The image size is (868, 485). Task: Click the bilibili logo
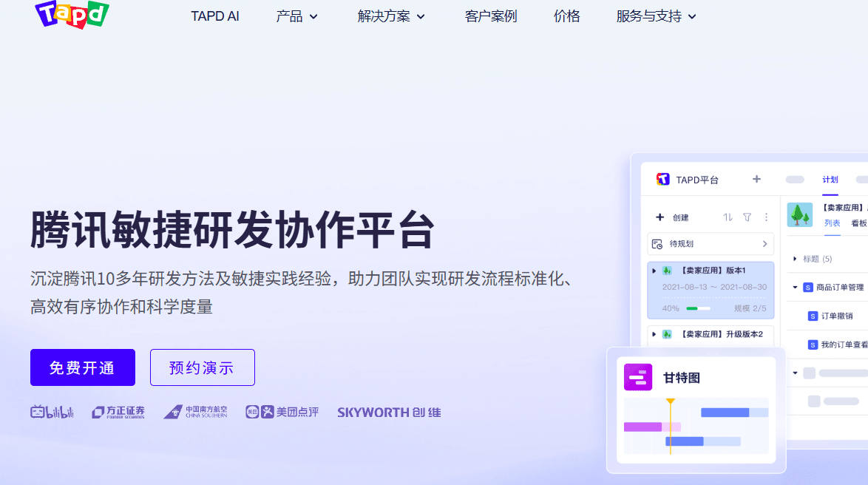tap(52, 412)
